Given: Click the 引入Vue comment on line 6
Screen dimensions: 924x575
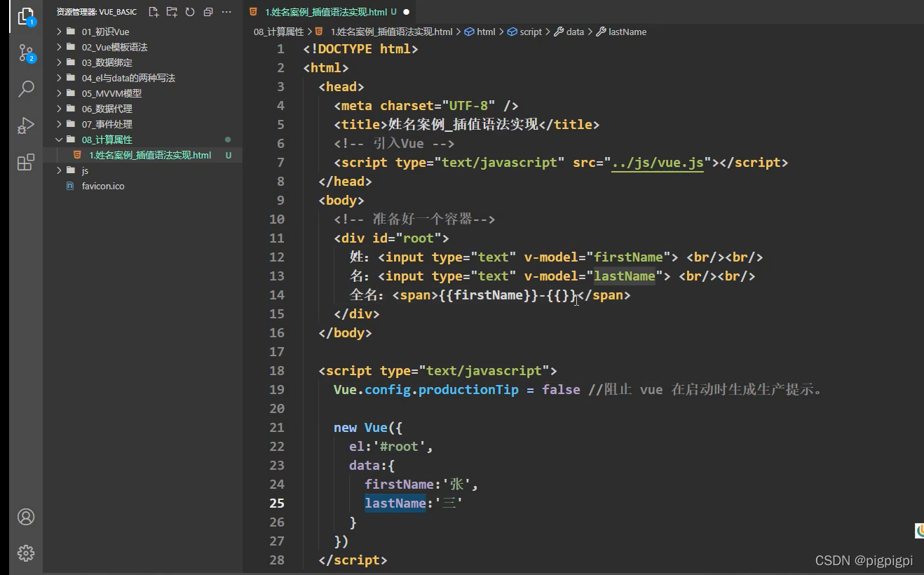Looking at the screenshot, I should (394, 144).
